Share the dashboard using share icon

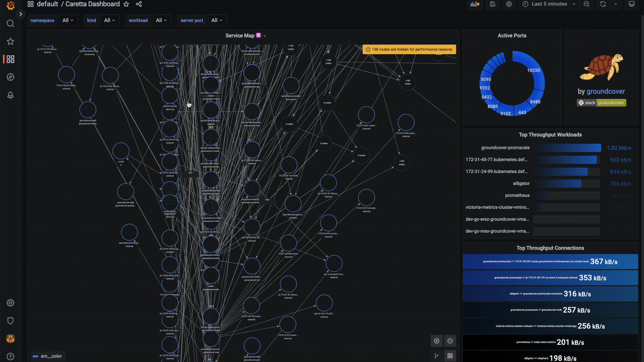click(x=139, y=4)
